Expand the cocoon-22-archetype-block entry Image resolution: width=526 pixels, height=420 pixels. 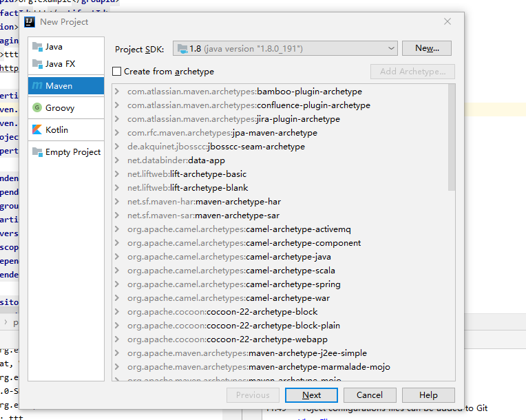point(117,311)
